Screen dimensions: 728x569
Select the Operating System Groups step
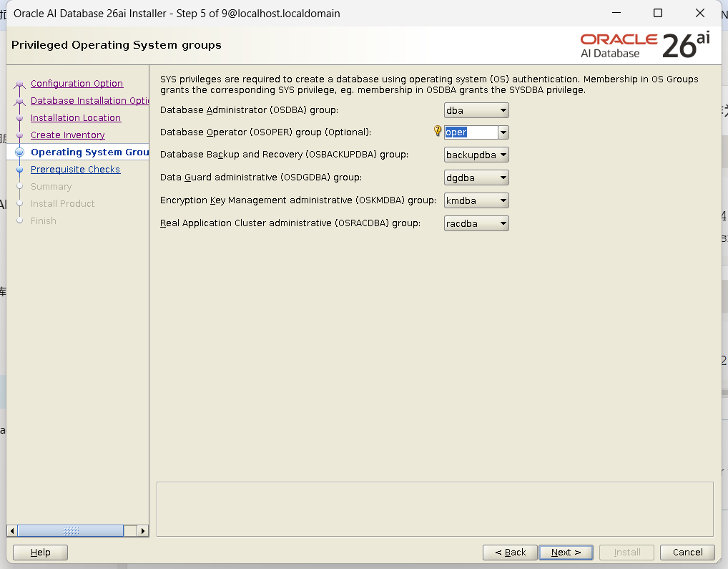click(x=89, y=152)
